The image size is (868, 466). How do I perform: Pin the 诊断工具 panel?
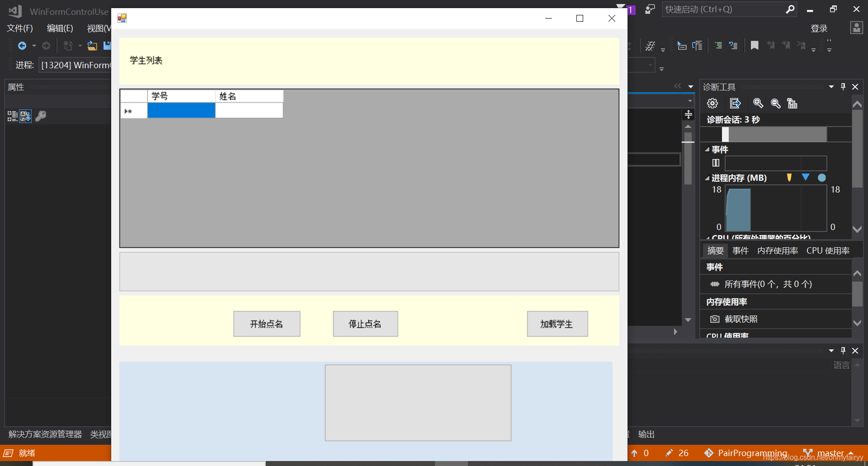click(x=843, y=86)
